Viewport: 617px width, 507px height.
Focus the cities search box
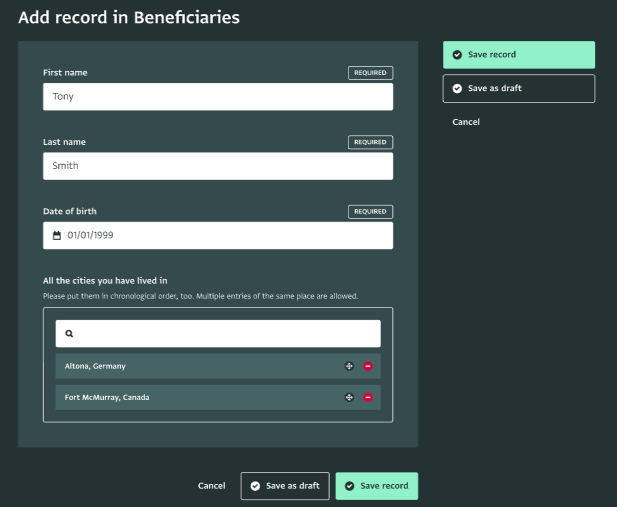(x=225, y=334)
